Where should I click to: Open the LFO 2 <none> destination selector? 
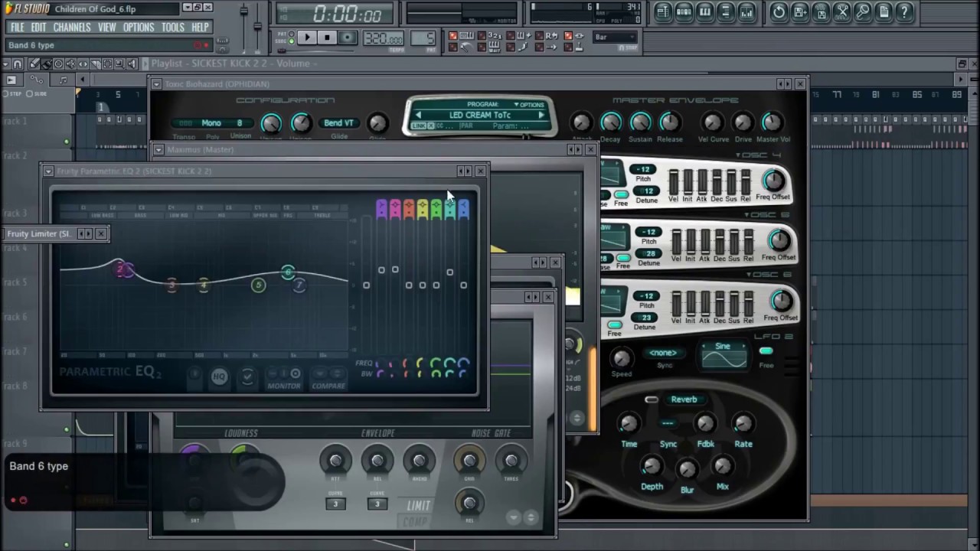point(663,353)
